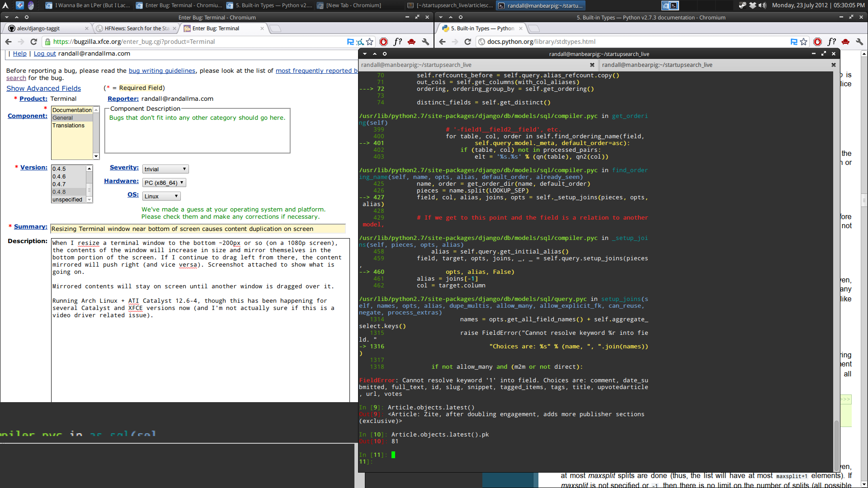Open the Severity dropdown

(165, 169)
